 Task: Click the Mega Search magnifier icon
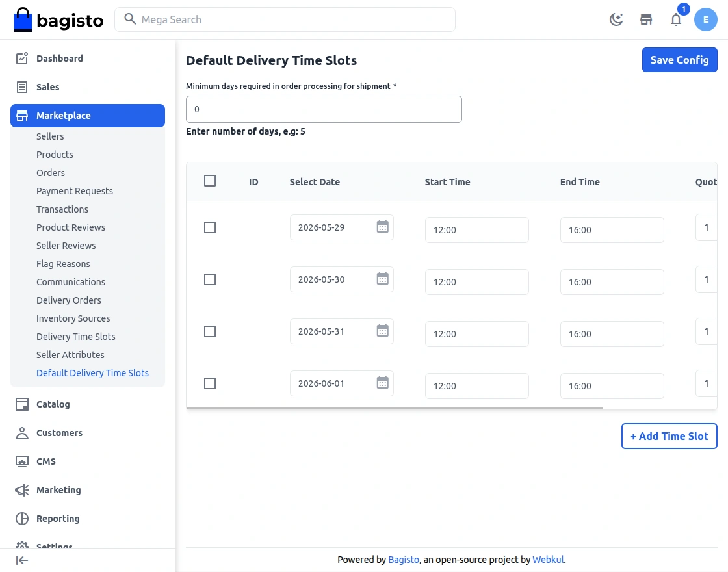coord(130,19)
